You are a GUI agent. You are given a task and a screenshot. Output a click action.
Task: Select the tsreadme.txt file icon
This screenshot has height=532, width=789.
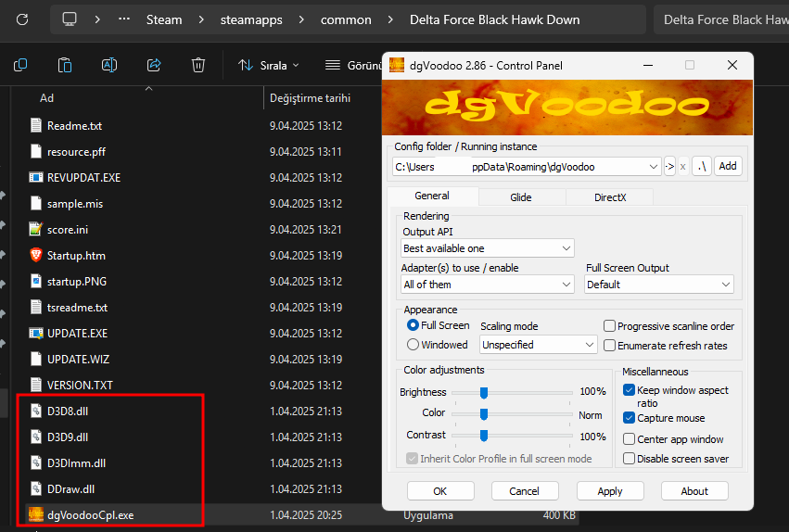[36, 307]
